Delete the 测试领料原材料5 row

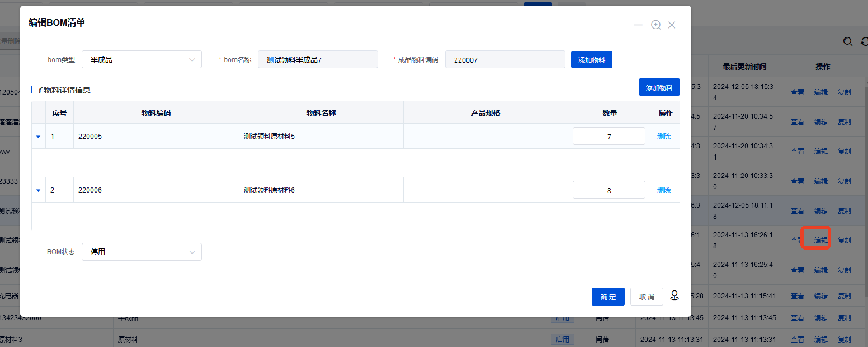pos(664,136)
